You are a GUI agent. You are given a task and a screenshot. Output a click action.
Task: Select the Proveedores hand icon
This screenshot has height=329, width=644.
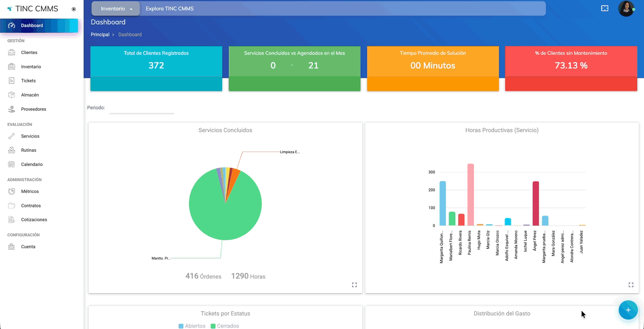point(12,109)
